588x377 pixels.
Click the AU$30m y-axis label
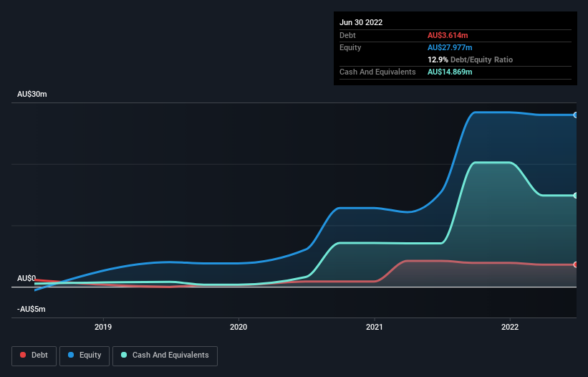click(32, 94)
